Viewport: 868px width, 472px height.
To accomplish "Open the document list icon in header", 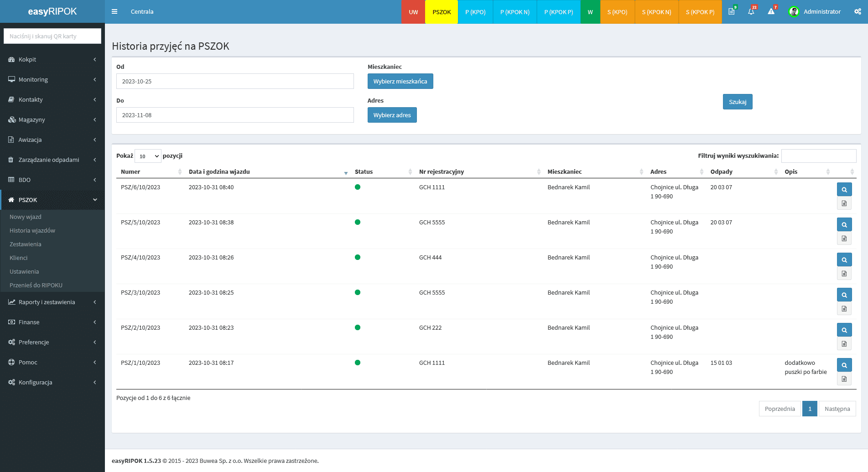I will click(x=731, y=11).
